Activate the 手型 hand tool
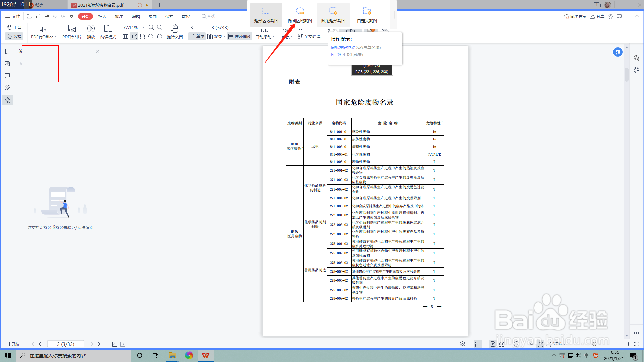644x362 pixels. click(x=14, y=27)
